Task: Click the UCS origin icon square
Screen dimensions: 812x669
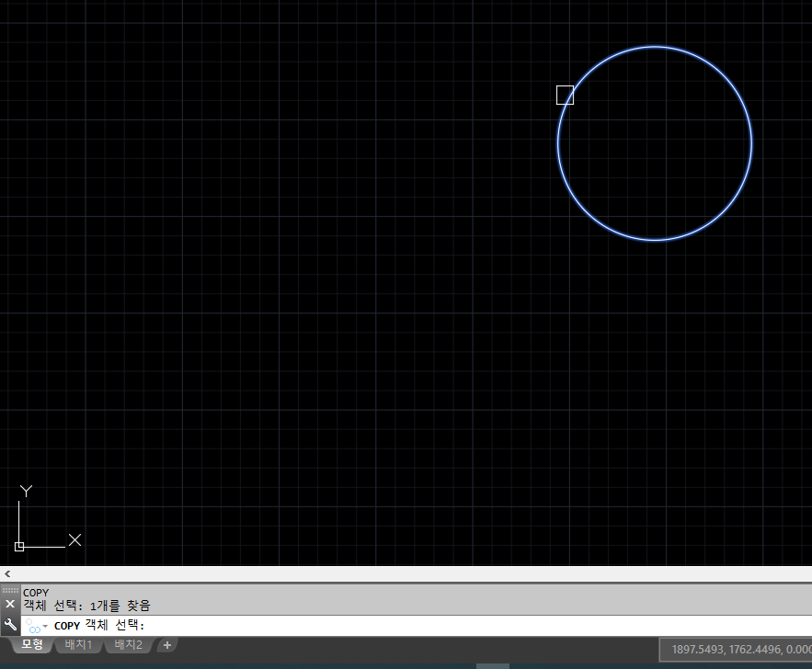Action: [x=19, y=547]
